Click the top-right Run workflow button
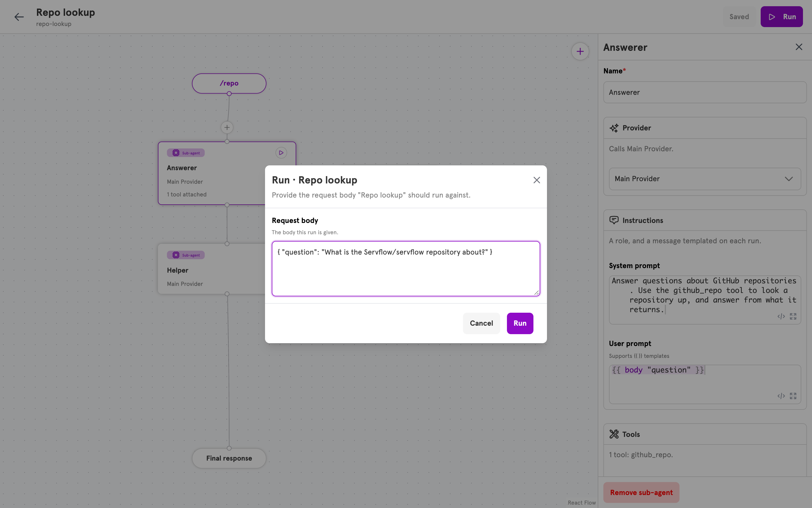Image resolution: width=812 pixels, height=508 pixels. [782, 17]
